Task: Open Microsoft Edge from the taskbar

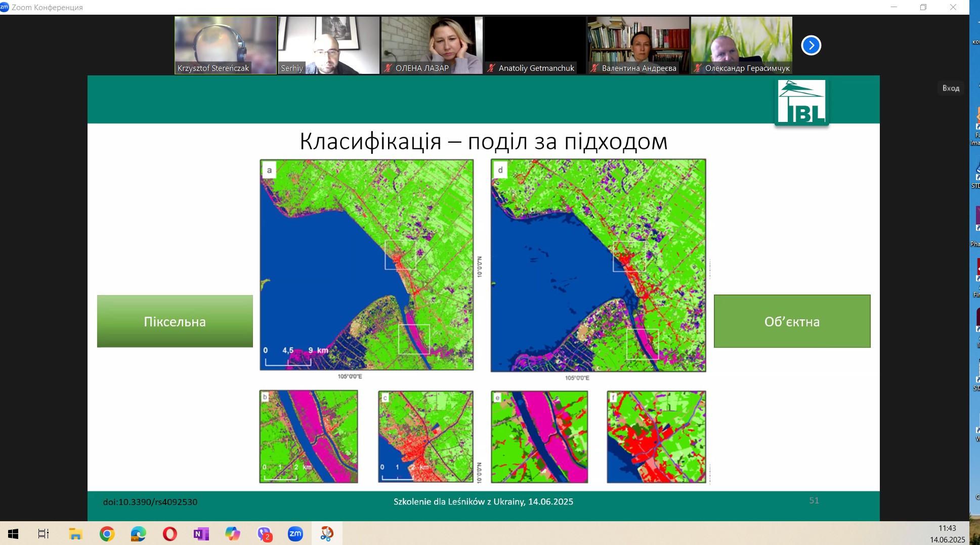Action: pyautogui.click(x=138, y=534)
